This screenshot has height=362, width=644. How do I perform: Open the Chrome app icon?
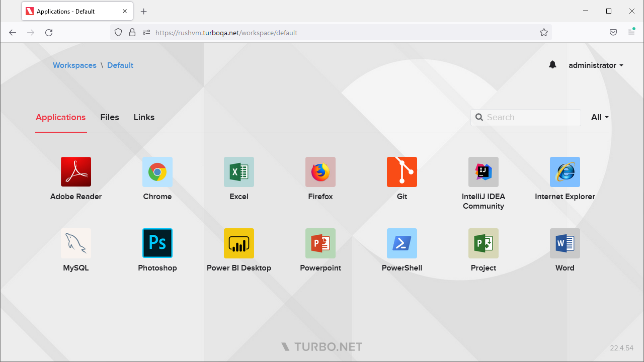(157, 172)
